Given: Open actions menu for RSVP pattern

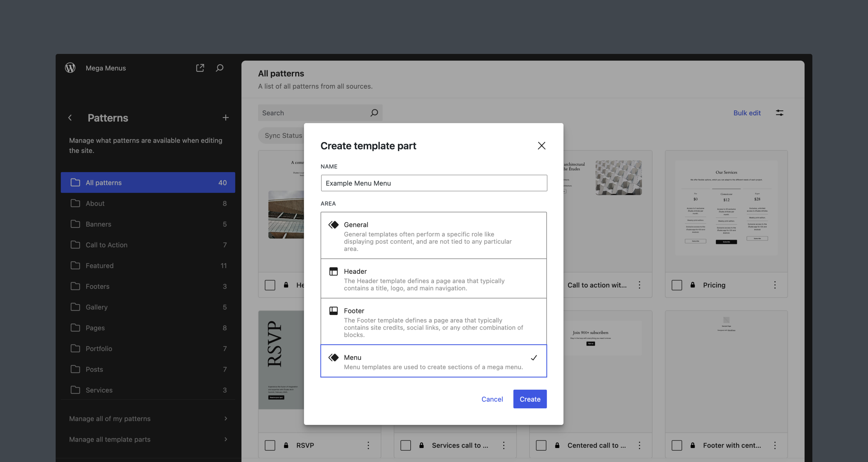Looking at the screenshot, I should (368, 445).
